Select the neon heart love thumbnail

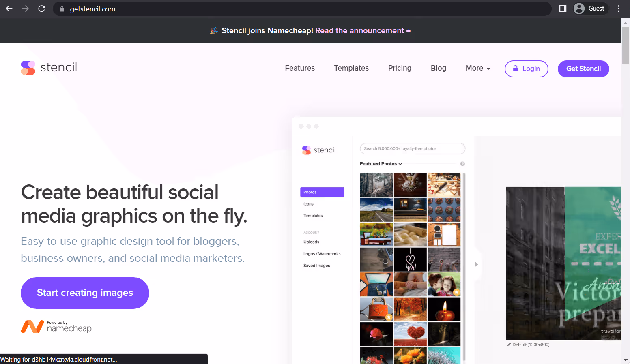click(410, 259)
